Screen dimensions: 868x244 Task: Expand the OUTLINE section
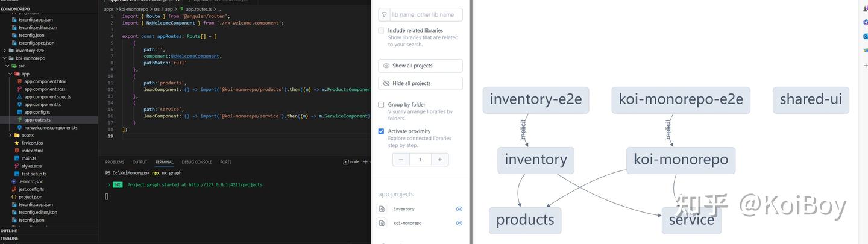click(x=9, y=231)
